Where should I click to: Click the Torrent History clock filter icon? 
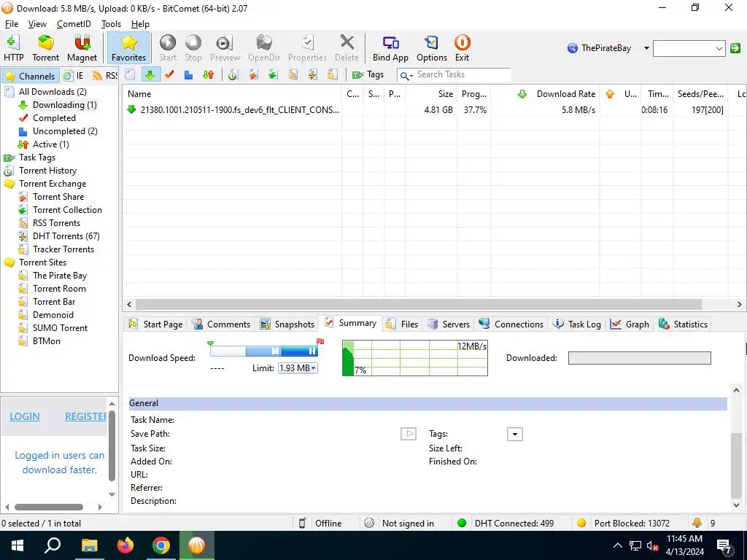click(233, 75)
